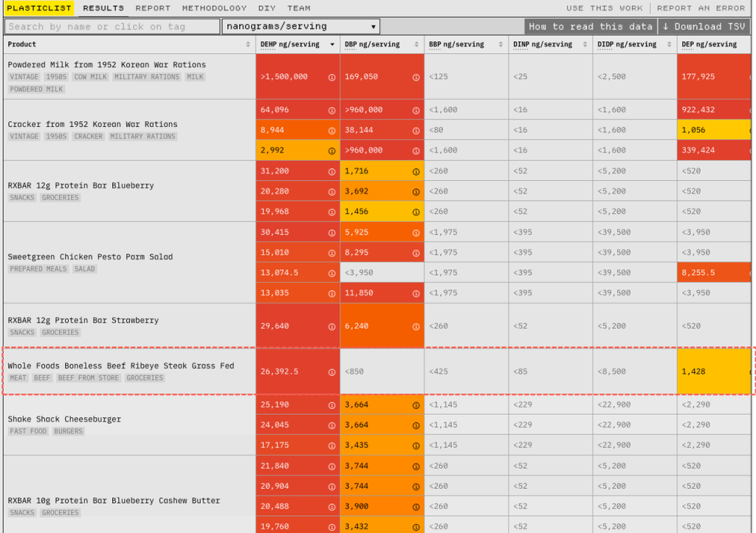Open info icon in the 8,944 DEHP cell

pyautogui.click(x=332, y=130)
